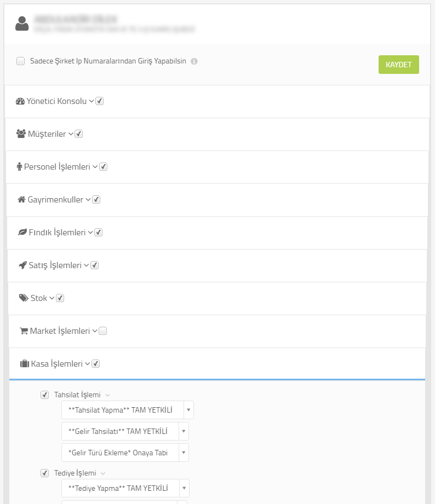Click the Gayrimenkuller house icon
This screenshot has height=504, width=435.
point(21,200)
